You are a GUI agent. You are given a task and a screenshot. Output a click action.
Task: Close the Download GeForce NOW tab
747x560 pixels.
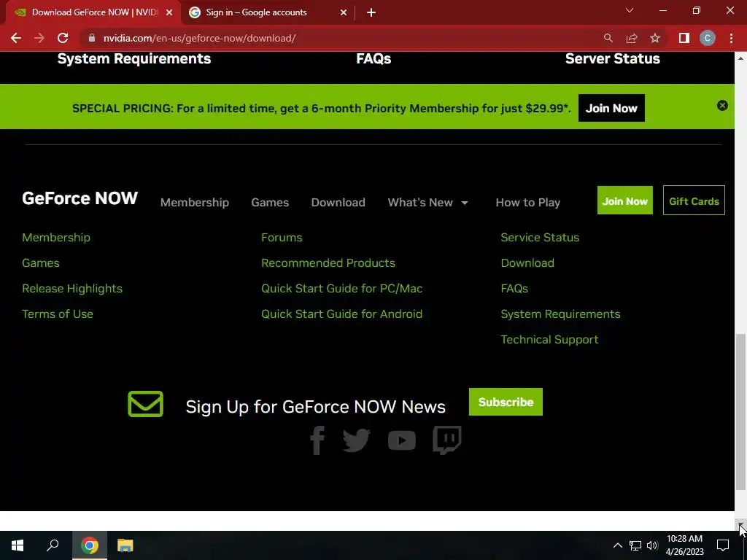point(169,13)
